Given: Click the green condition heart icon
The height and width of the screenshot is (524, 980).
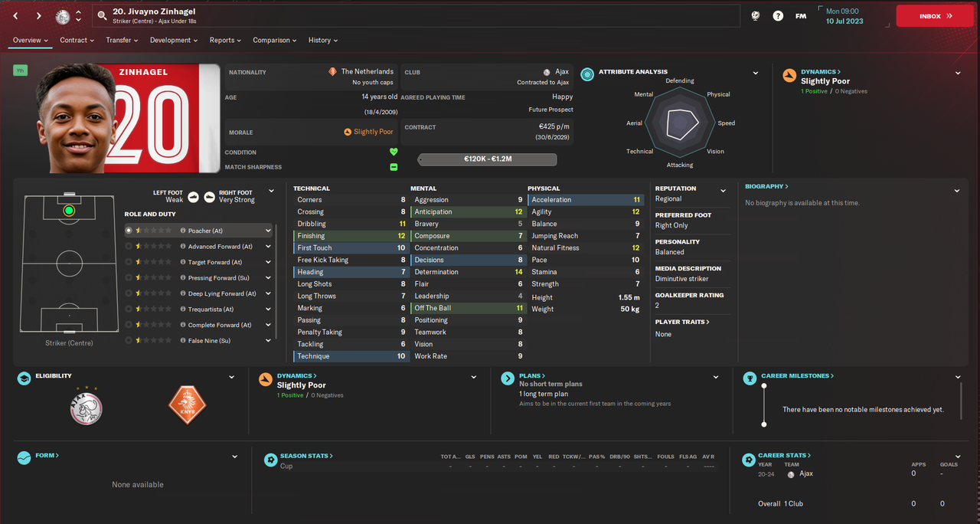Looking at the screenshot, I should point(394,152).
